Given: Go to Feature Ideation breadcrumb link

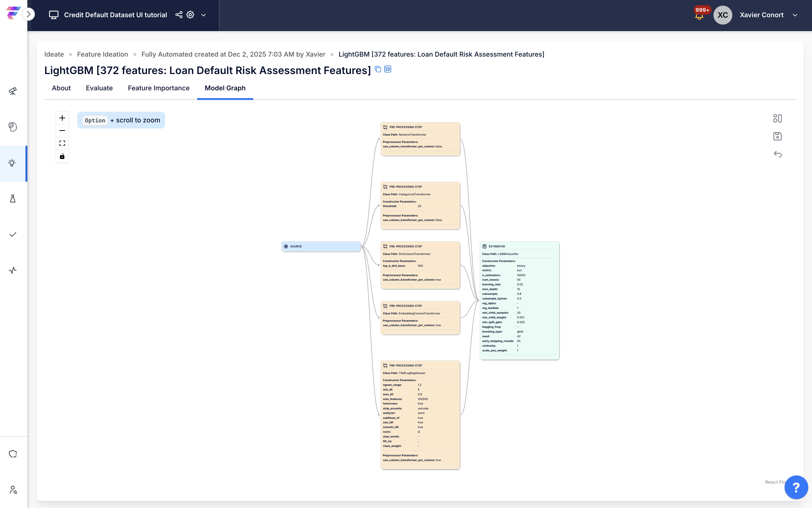Looking at the screenshot, I should click(102, 54).
